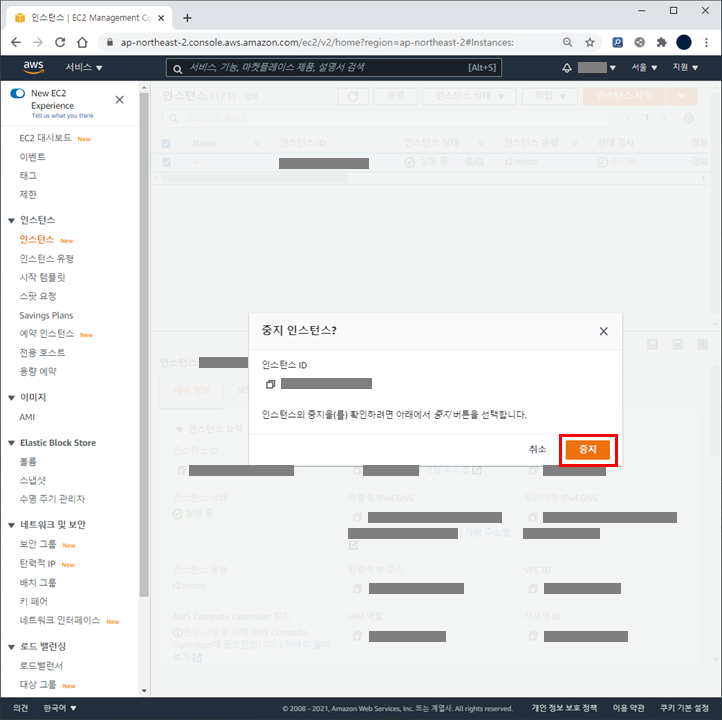This screenshot has height=720, width=722.
Task: Click the sidebar scrollbar down arrow
Action: tap(144, 691)
